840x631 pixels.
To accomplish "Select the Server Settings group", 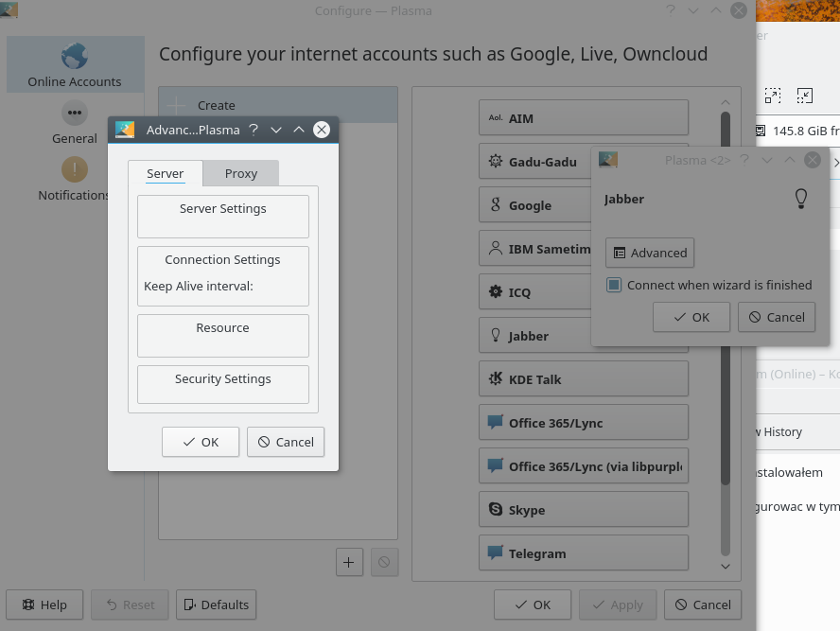I will (223, 217).
